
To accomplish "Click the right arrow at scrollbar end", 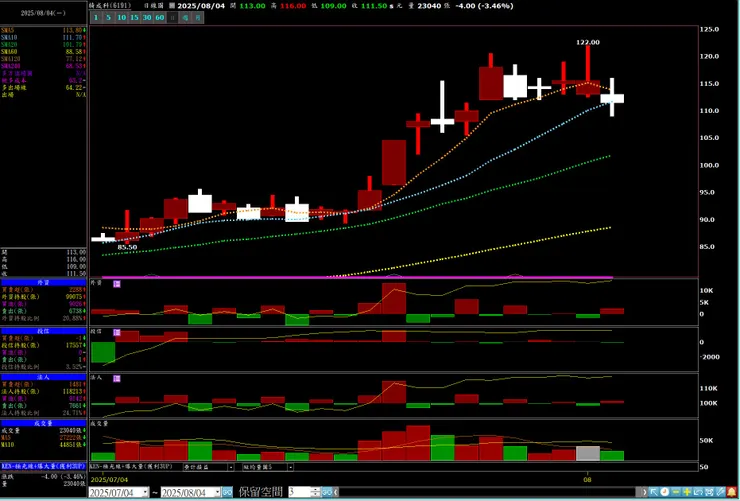I will [x=645, y=492].
